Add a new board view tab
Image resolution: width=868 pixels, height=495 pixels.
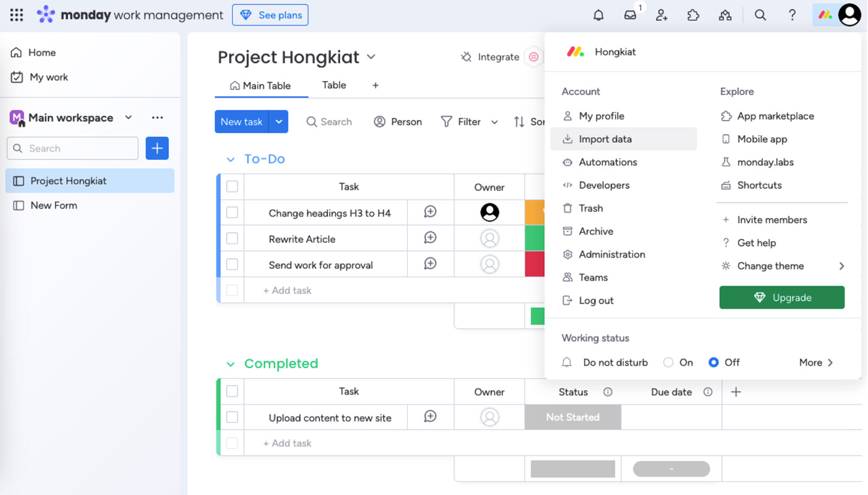pos(375,85)
